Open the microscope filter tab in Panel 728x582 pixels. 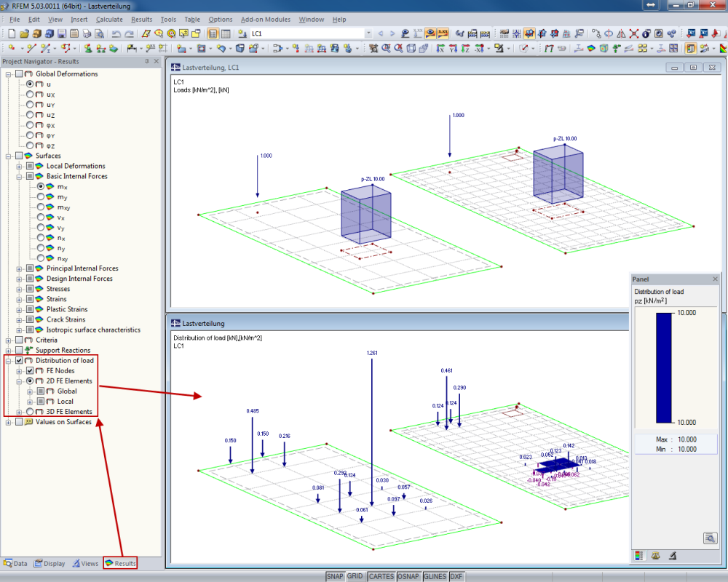tap(673, 556)
